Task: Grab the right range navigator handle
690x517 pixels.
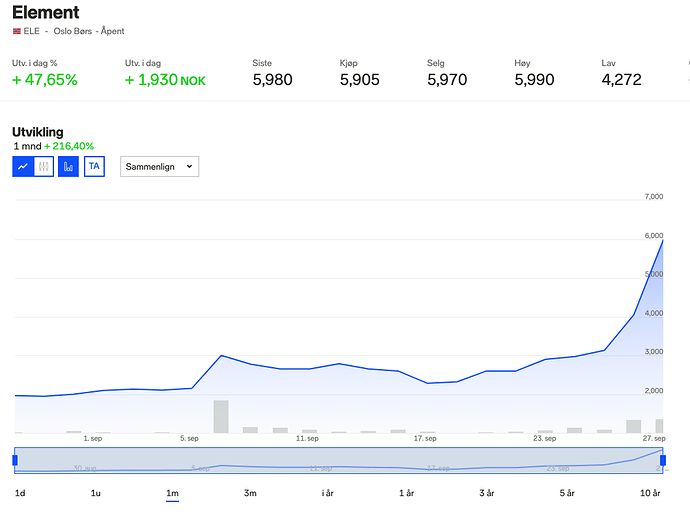Action: [x=663, y=460]
